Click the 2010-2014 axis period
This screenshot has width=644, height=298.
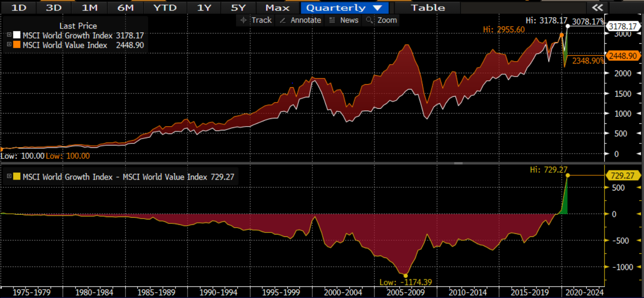click(468, 292)
